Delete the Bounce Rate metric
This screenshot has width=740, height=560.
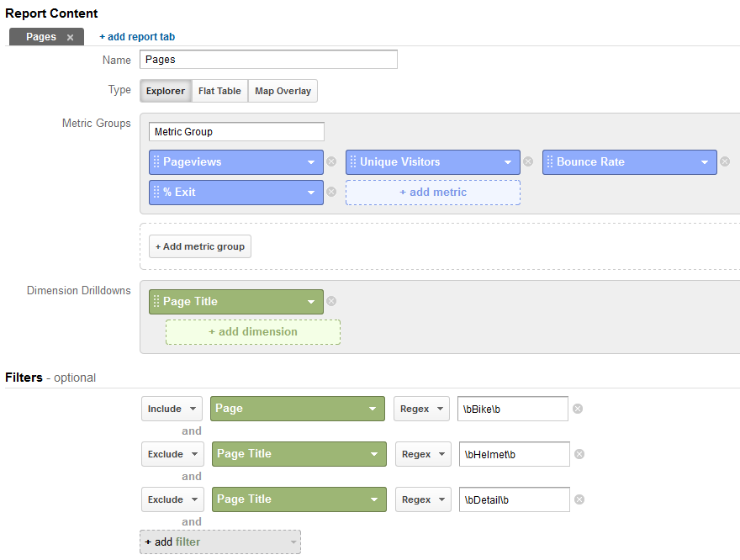point(725,162)
